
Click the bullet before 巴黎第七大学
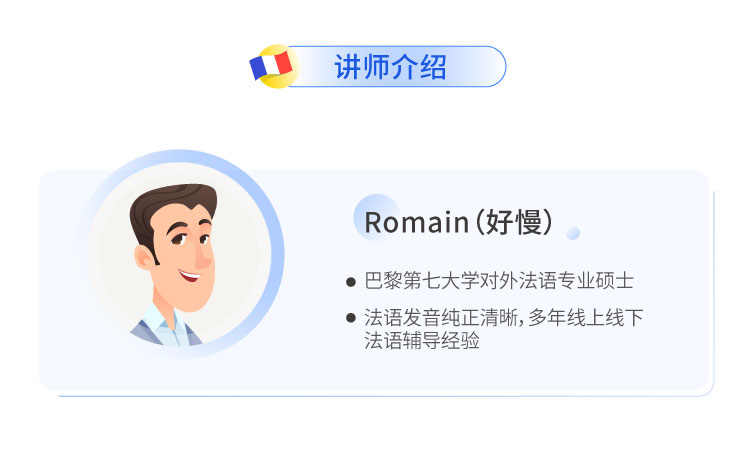350,283
